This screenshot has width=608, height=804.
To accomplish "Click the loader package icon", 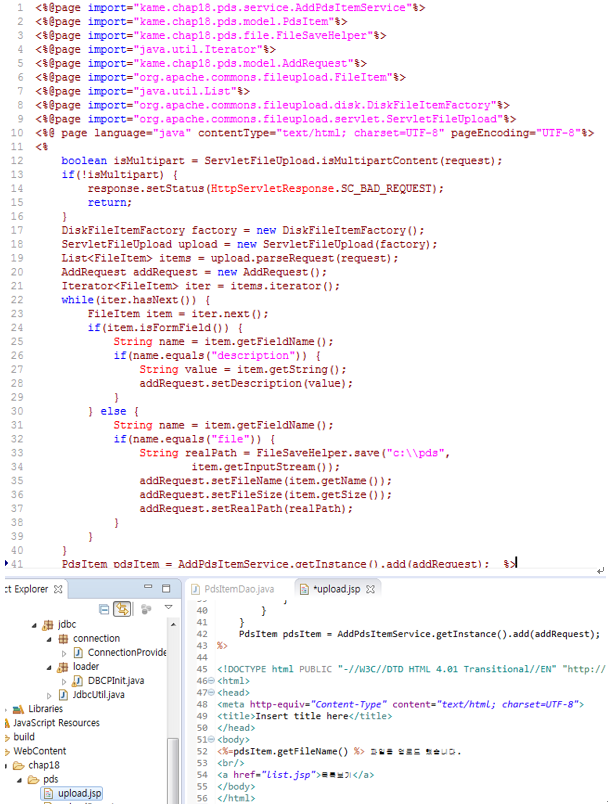I will (63, 667).
